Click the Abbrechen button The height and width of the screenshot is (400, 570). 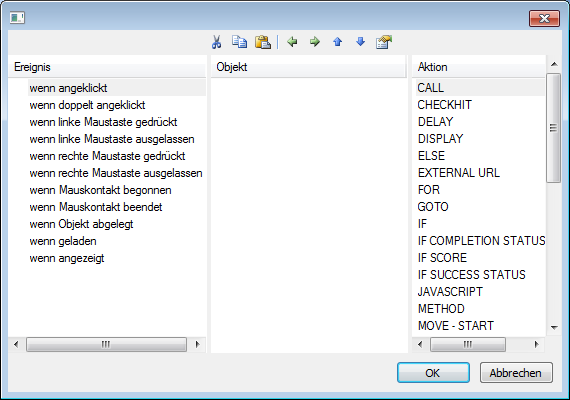(x=516, y=373)
